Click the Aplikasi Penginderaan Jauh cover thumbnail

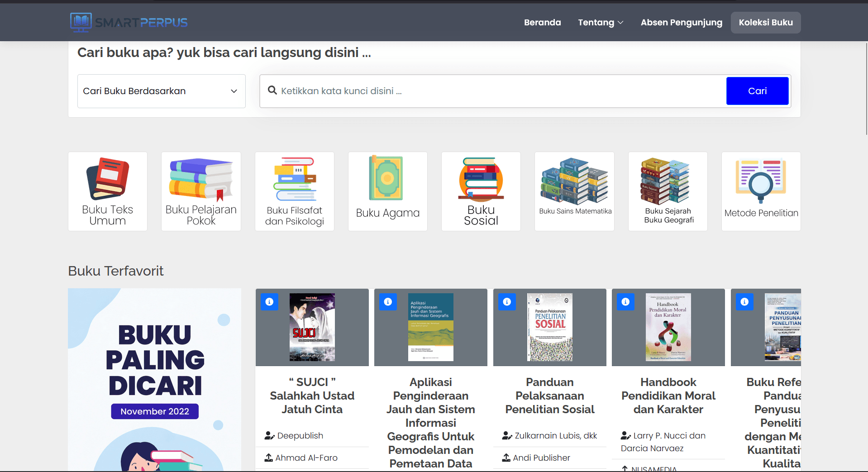[431, 327]
